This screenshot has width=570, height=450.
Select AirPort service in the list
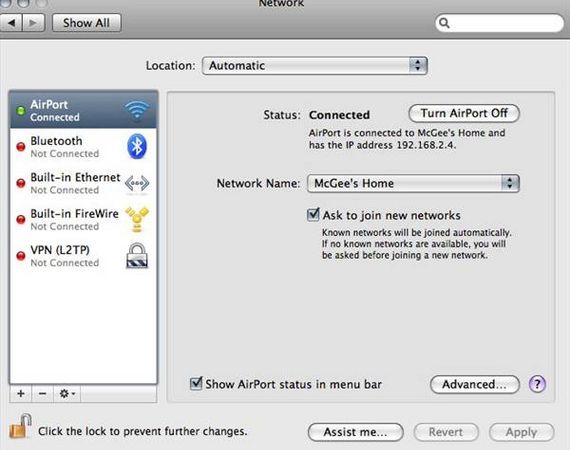point(84,110)
